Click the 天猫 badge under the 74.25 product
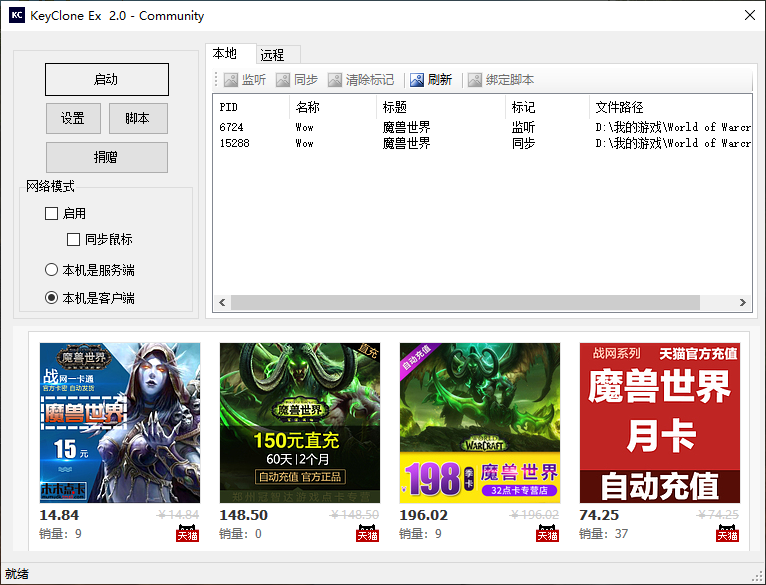This screenshot has height=585, width=766. click(x=727, y=533)
